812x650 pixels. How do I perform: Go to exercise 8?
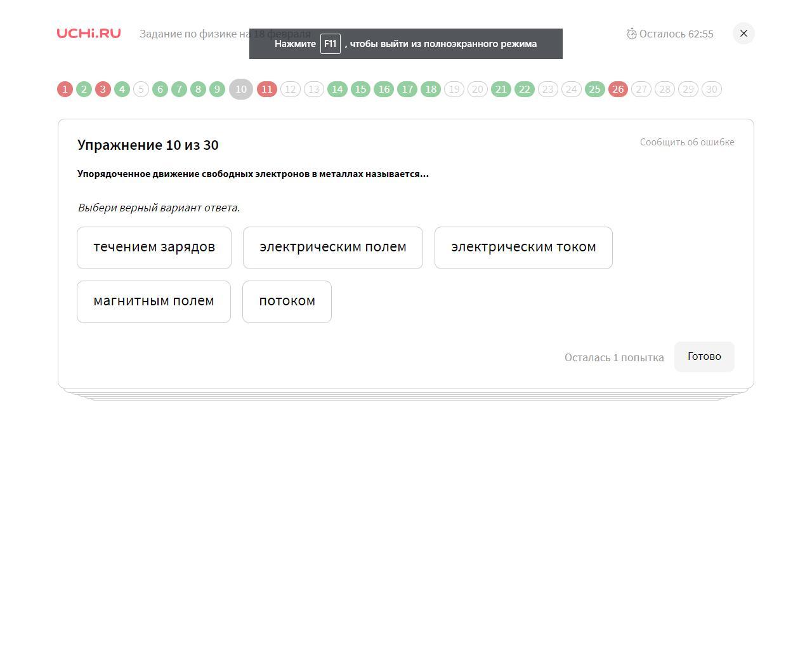click(198, 90)
